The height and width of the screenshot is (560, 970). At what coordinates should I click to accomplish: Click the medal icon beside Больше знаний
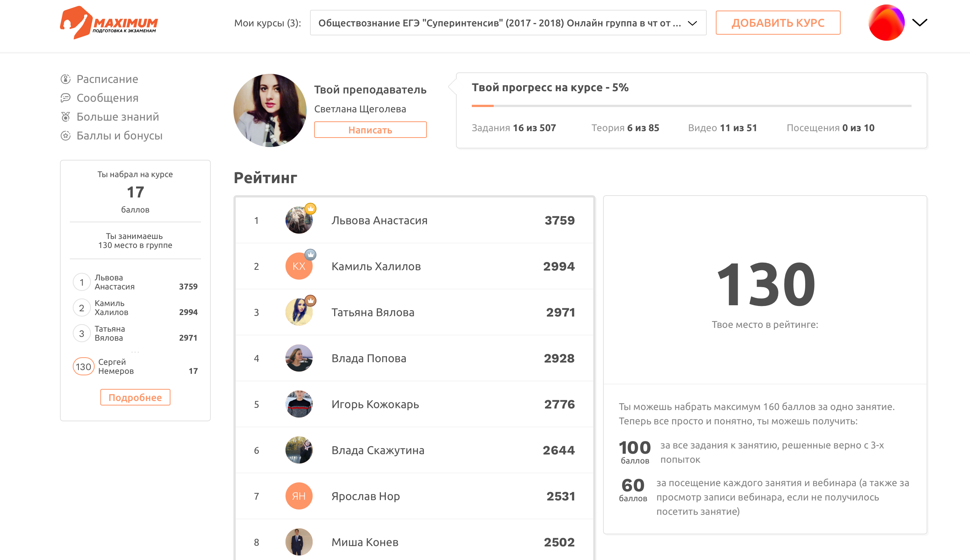[x=66, y=116]
